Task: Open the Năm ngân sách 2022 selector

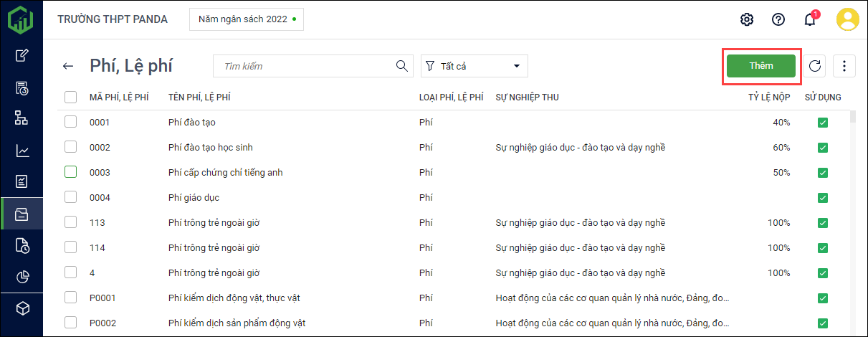Action: click(247, 19)
